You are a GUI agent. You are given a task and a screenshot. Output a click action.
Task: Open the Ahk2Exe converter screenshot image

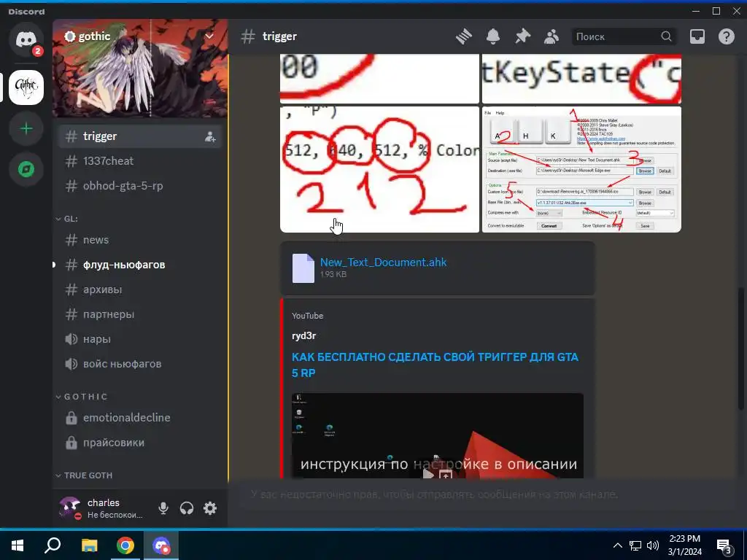tap(581, 169)
